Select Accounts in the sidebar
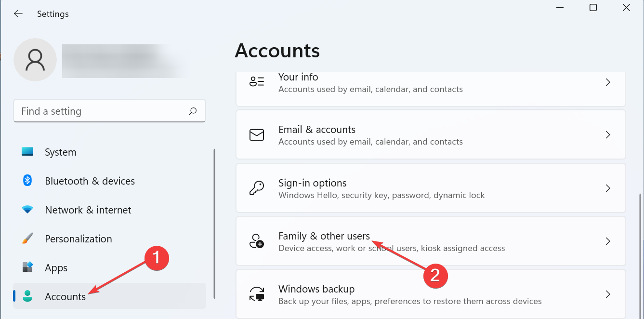This screenshot has height=319, width=644. [65, 297]
